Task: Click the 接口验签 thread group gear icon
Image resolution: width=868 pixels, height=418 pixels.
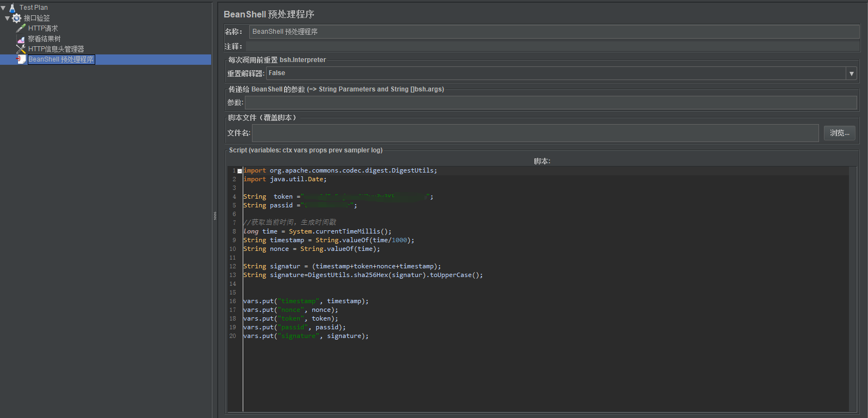Action: [16, 18]
